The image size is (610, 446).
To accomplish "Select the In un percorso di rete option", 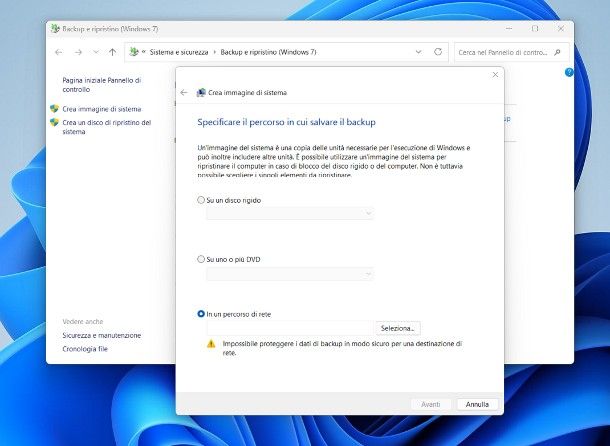I will pyautogui.click(x=201, y=314).
